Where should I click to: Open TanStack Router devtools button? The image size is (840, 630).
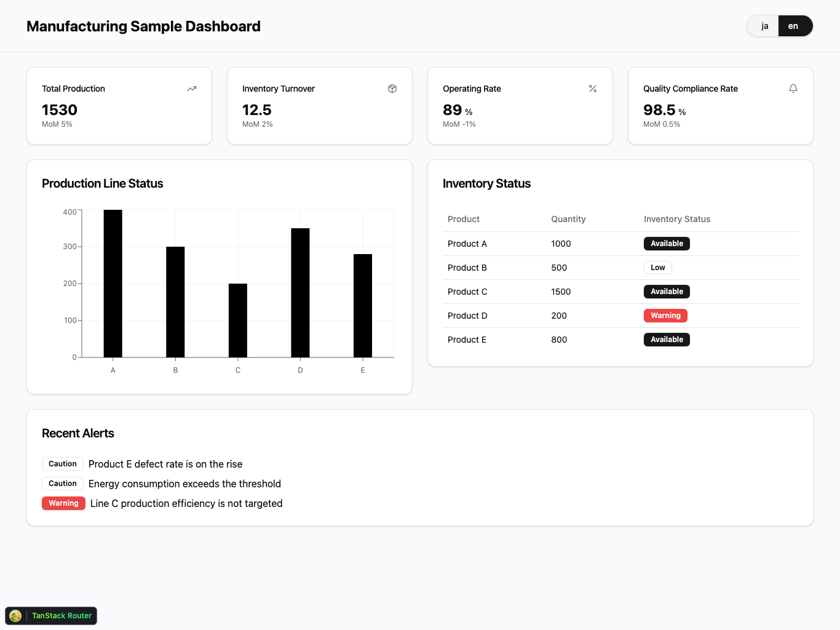coord(51,616)
